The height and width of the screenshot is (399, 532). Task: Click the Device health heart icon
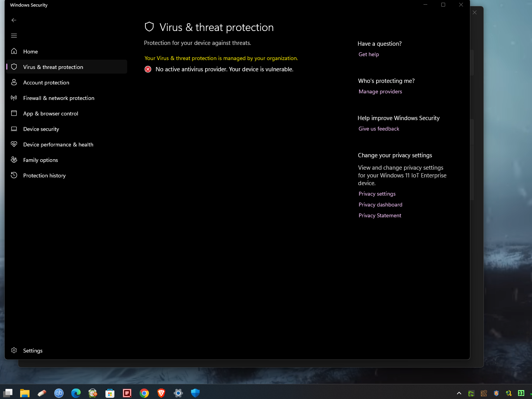14,144
